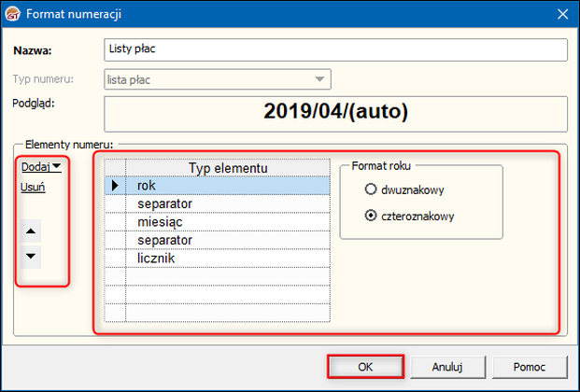Select the second separator row
This screenshot has height=392, width=580.
click(228, 239)
